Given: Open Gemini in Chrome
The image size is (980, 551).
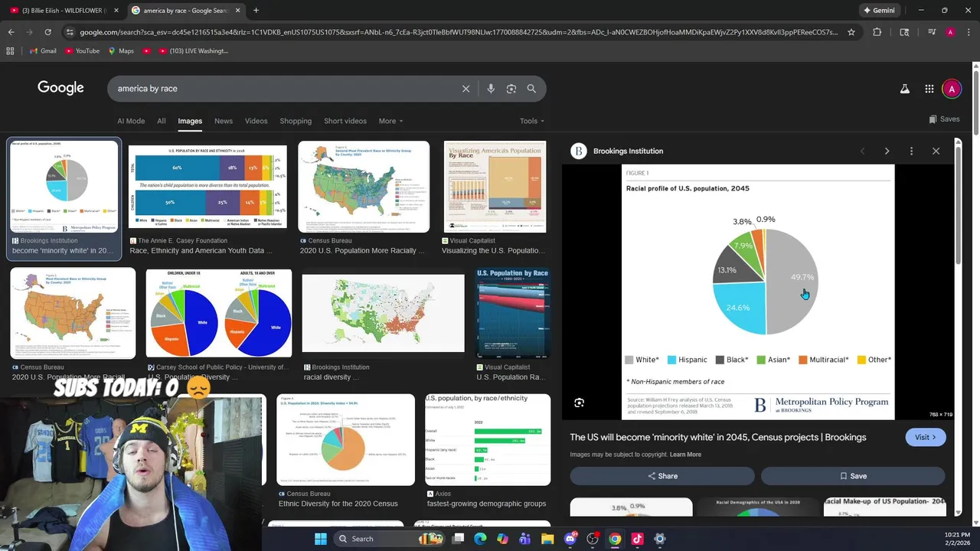Looking at the screenshot, I should click(x=879, y=10).
